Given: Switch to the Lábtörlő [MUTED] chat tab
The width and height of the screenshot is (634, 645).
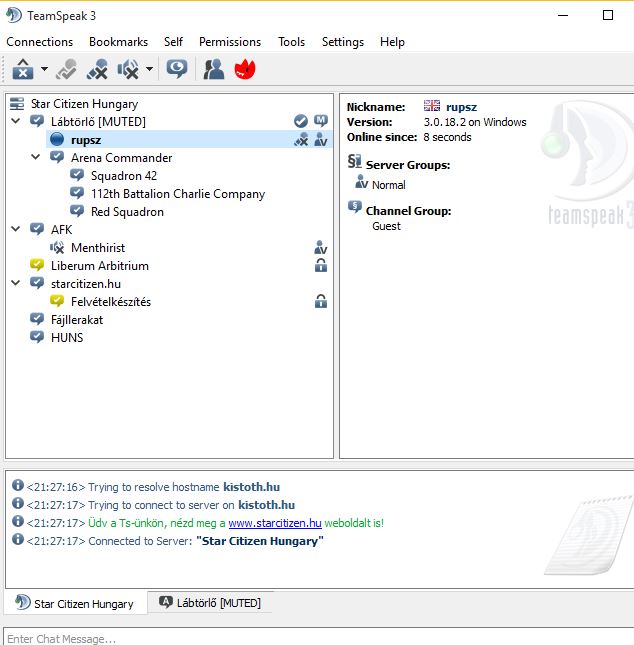Looking at the screenshot, I should point(211,603).
